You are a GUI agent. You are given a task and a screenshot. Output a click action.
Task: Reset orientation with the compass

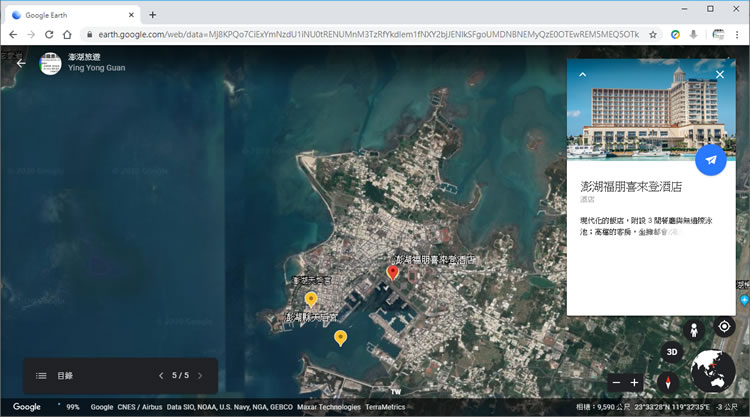[668, 382]
